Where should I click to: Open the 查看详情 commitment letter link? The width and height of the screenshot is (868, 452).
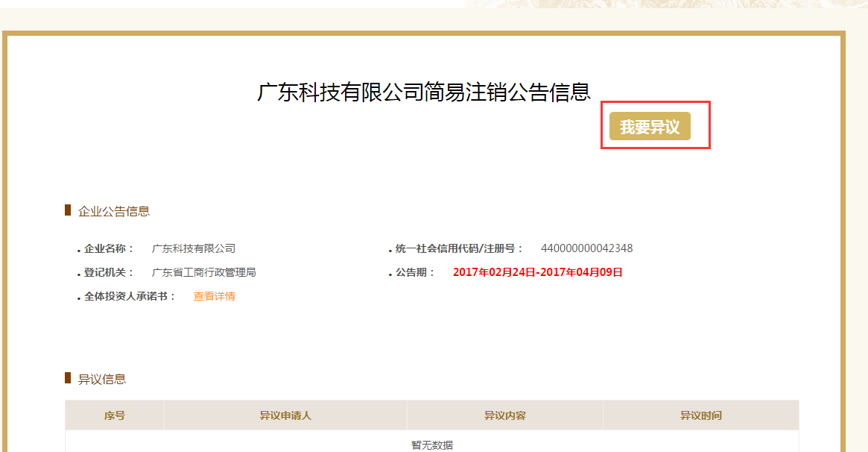214,296
